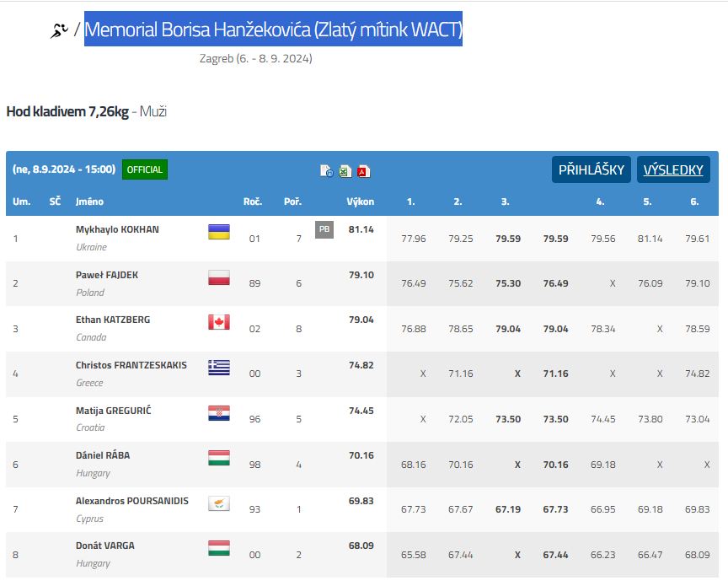728x586 pixels.
Task: Open Dániel RÁBA athlete profile
Action: [103, 455]
